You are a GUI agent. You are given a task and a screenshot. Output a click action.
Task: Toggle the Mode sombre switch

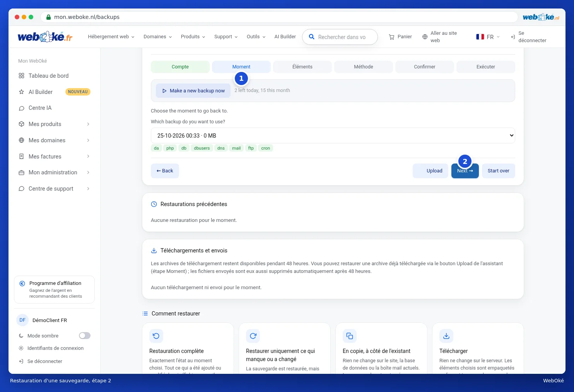(85, 336)
